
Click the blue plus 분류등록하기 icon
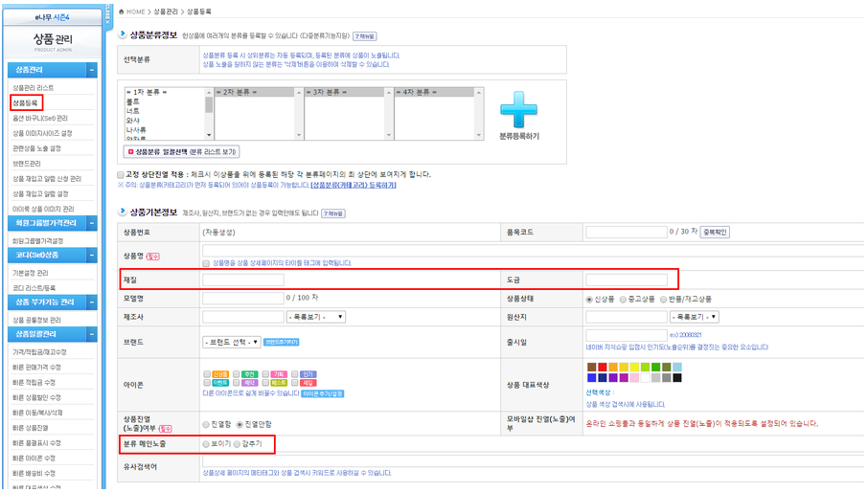click(518, 109)
